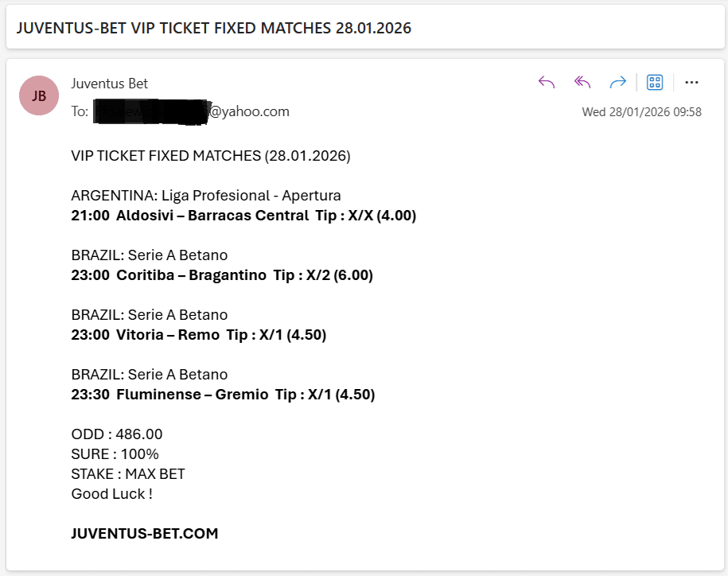Select the VIP TICKET FIXED MATCHES subject header
Viewport: 728px width, 576px height.
[215, 27]
